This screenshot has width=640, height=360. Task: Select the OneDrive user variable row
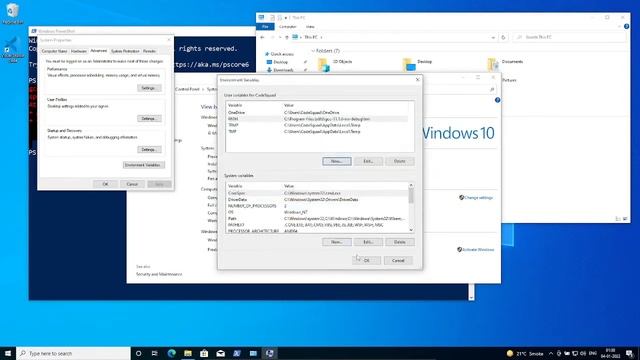pyautogui.click(x=317, y=113)
